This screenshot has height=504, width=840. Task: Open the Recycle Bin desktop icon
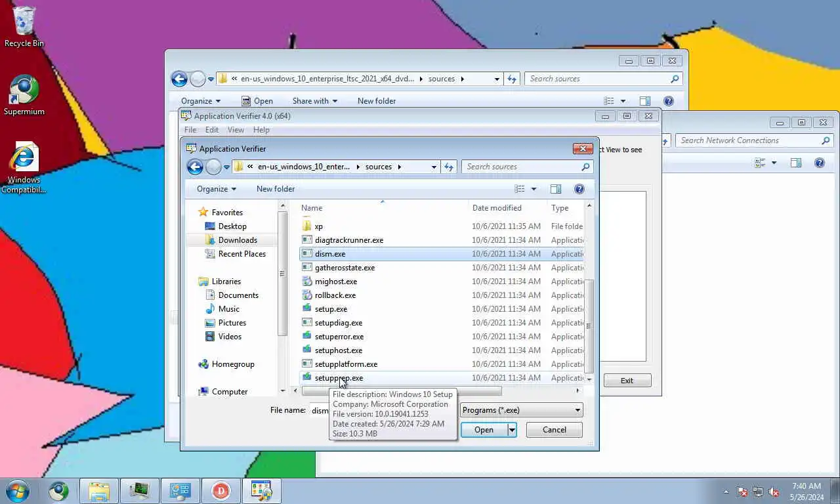click(x=24, y=27)
